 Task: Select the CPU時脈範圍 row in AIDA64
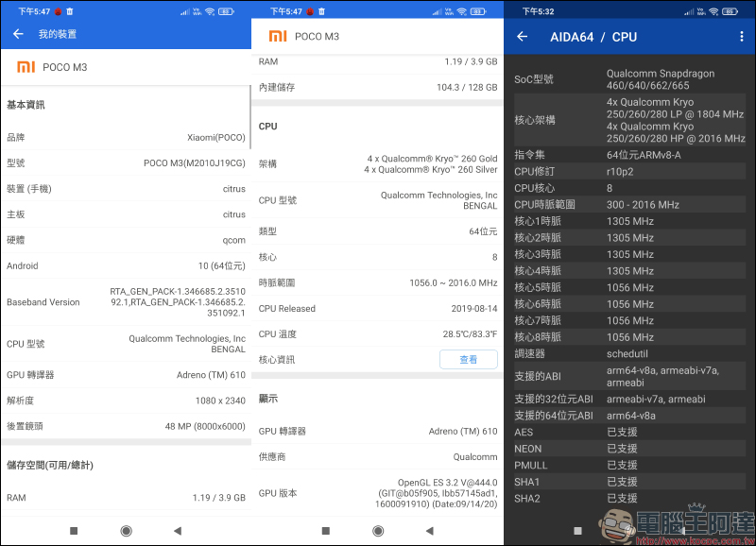coord(629,205)
